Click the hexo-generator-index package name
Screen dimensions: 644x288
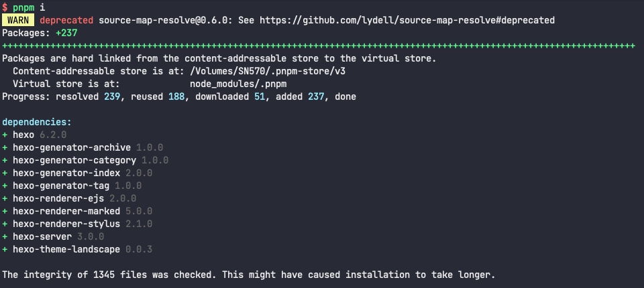point(66,173)
